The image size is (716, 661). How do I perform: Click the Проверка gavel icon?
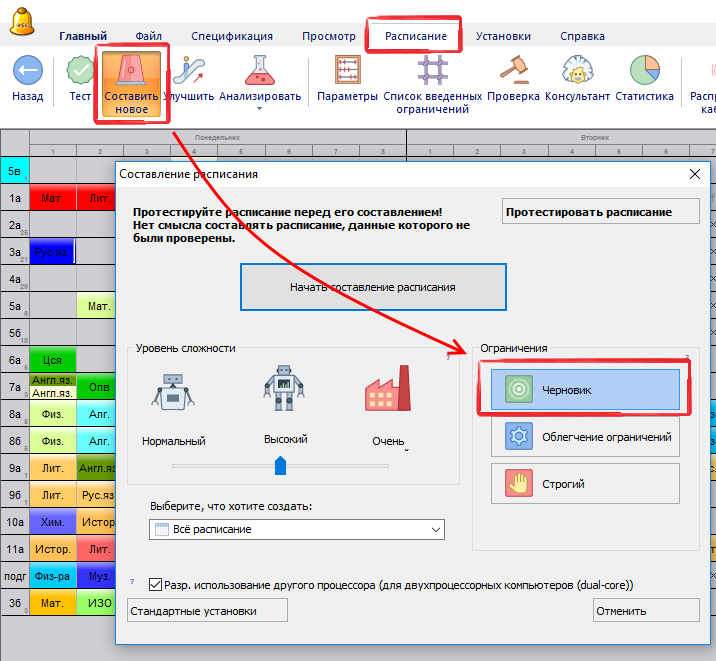click(x=513, y=71)
